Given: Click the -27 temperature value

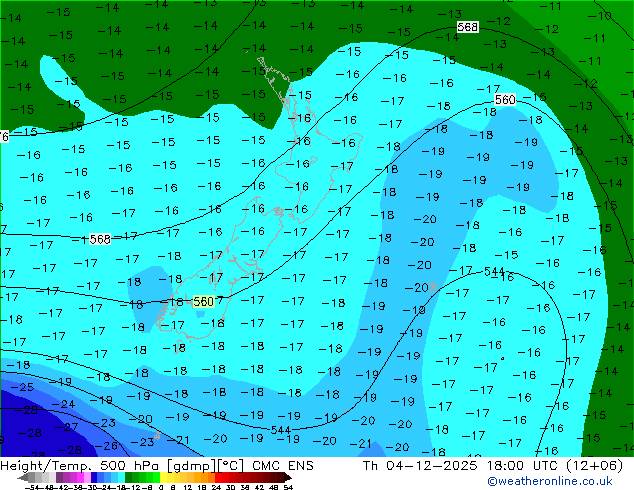Looking at the screenshot, I should pyautogui.click(x=66, y=427).
